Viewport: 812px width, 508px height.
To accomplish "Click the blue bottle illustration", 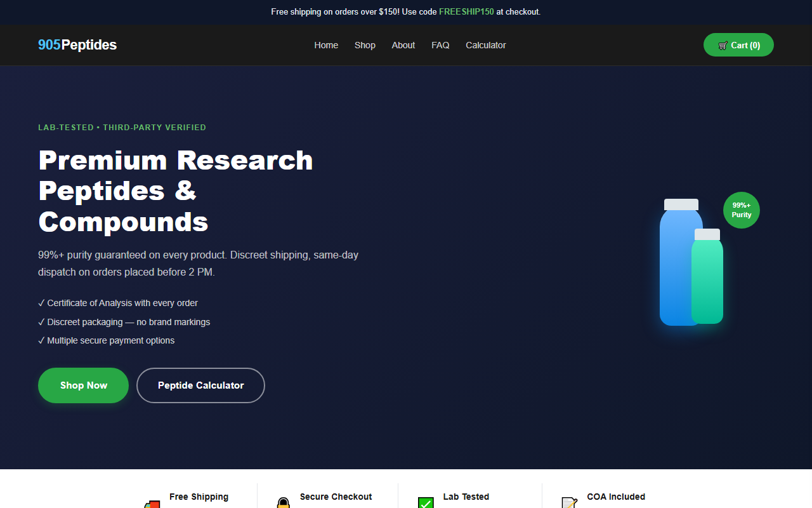I will pyautogui.click(x=678, y=262).
